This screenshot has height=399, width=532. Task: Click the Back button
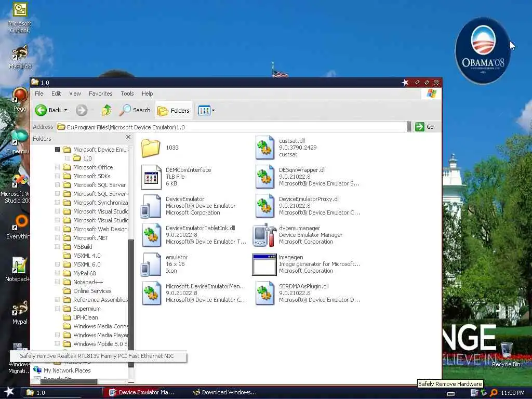click(48, 110)
